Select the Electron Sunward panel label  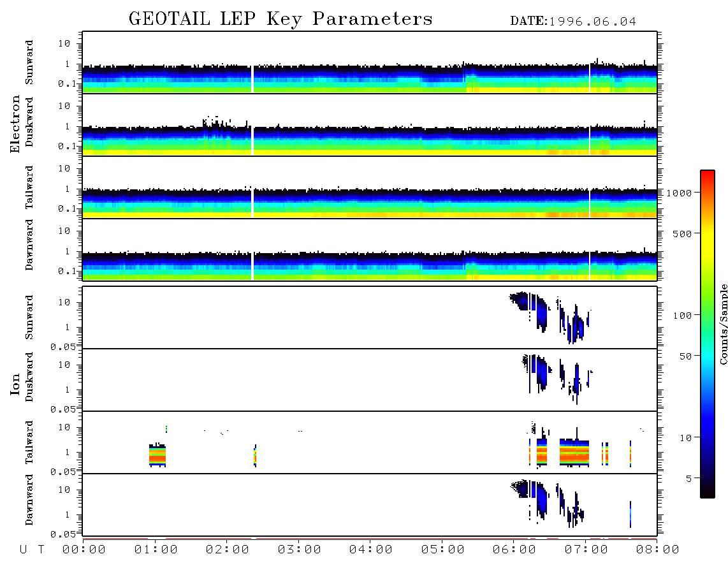pos(29,62)
